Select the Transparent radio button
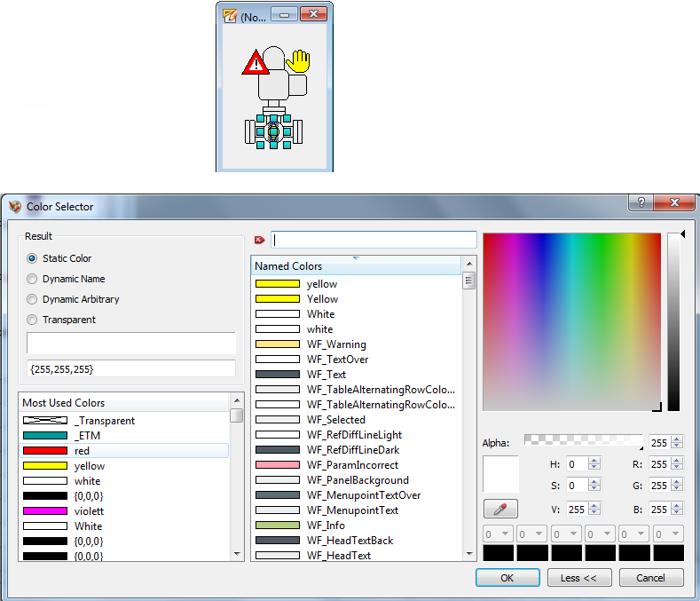Screen dimensions: 700x601 click(33, 320)
